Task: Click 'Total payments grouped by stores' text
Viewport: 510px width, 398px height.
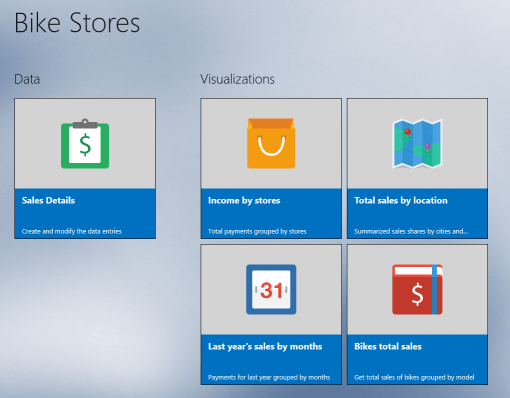Action: [x=257, y=231]
